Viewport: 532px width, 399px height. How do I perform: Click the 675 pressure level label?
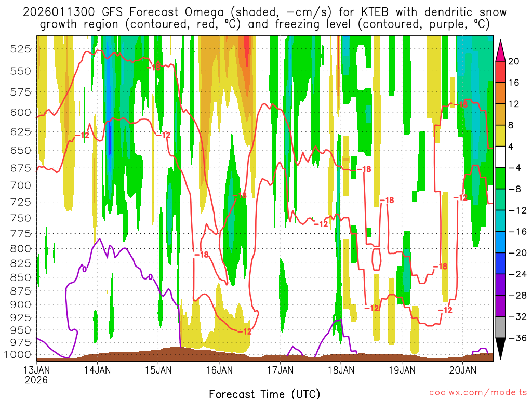pyautogui.click(x=21, y=168)
